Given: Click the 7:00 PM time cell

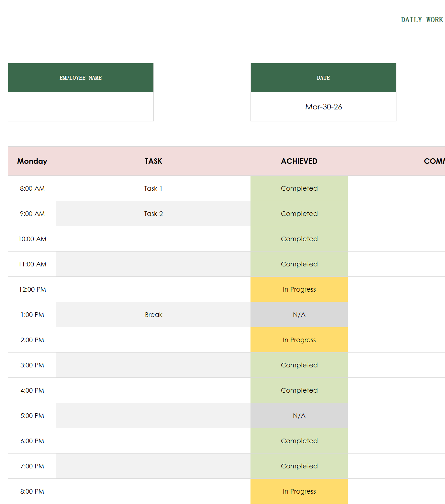Looking at the screenshot, I should coord(32,466).
